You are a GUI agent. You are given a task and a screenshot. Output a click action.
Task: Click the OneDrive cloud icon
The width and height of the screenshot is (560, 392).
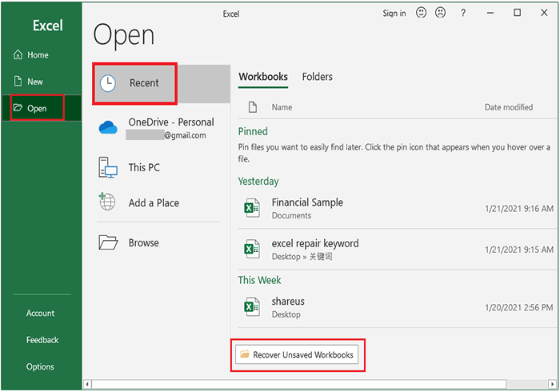[x=108, y=128]
